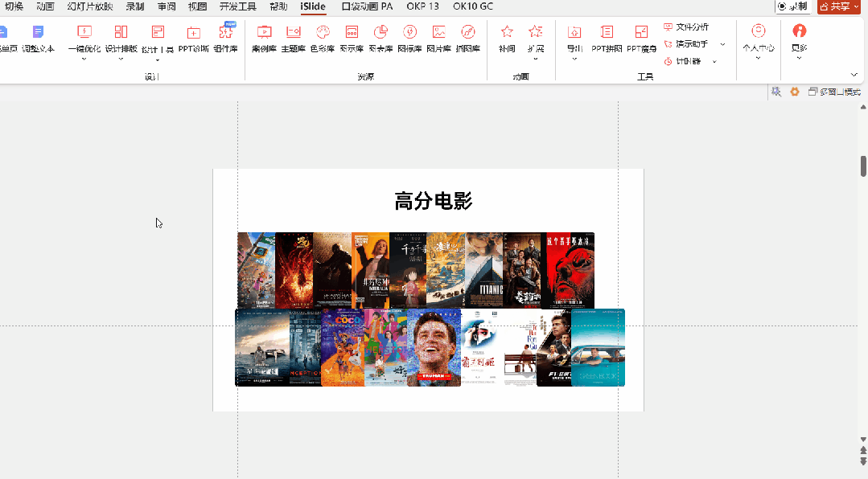The width and height of the screenshot is (868, 479).
Task: Select the iSlide tab
Action: point(313,6)
